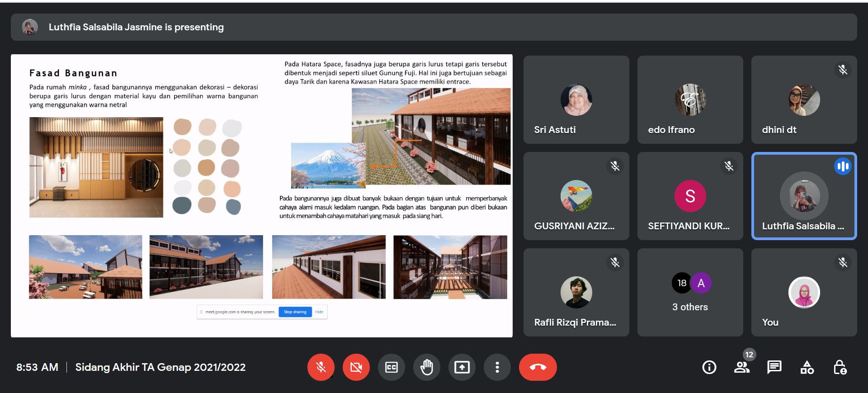Select Luthfia Salsabila's speaking tile
Screen dimensions: 868x393
[x=804, y=196]
